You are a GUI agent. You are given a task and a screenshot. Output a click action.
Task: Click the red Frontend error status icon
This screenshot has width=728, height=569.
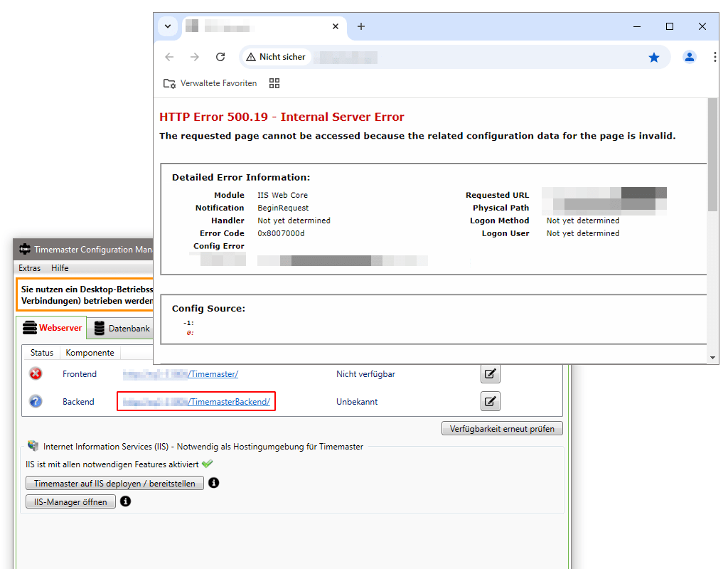tap(36, 373)
